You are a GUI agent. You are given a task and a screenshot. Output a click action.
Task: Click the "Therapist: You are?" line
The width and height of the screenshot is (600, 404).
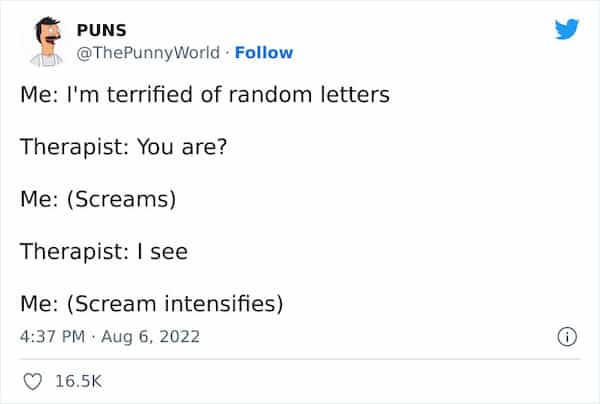tap(126, 147)
